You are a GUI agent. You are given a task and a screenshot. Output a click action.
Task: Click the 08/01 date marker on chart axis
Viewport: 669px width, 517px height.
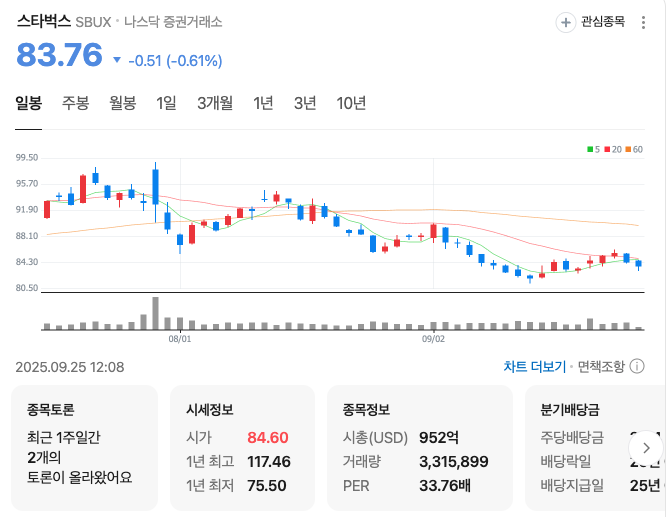point(180,339)
